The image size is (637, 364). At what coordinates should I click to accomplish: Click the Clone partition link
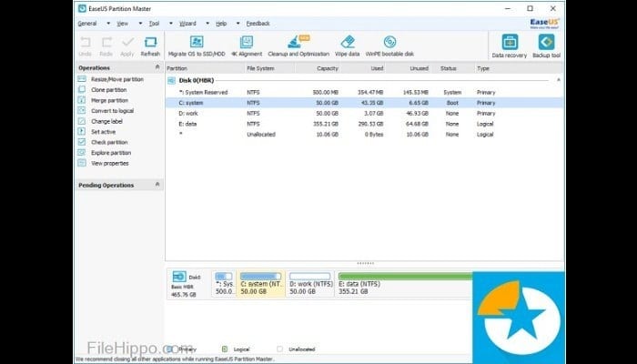coord(109,90)
